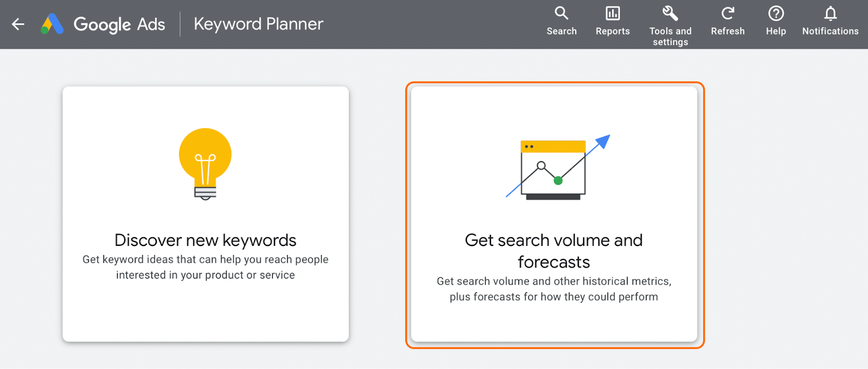
Task: Click the Google Ads logo icon
Action: pyautogui.click(x=53, y=24)
